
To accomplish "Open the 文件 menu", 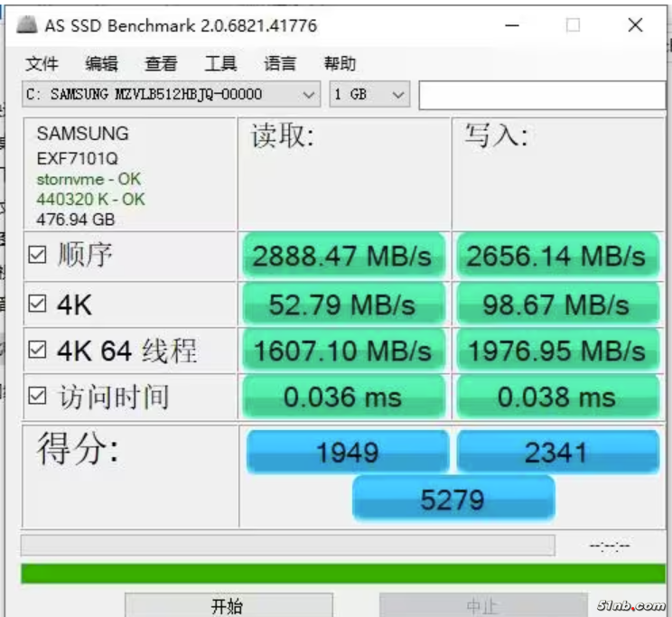I will click(x=42, y=63).
